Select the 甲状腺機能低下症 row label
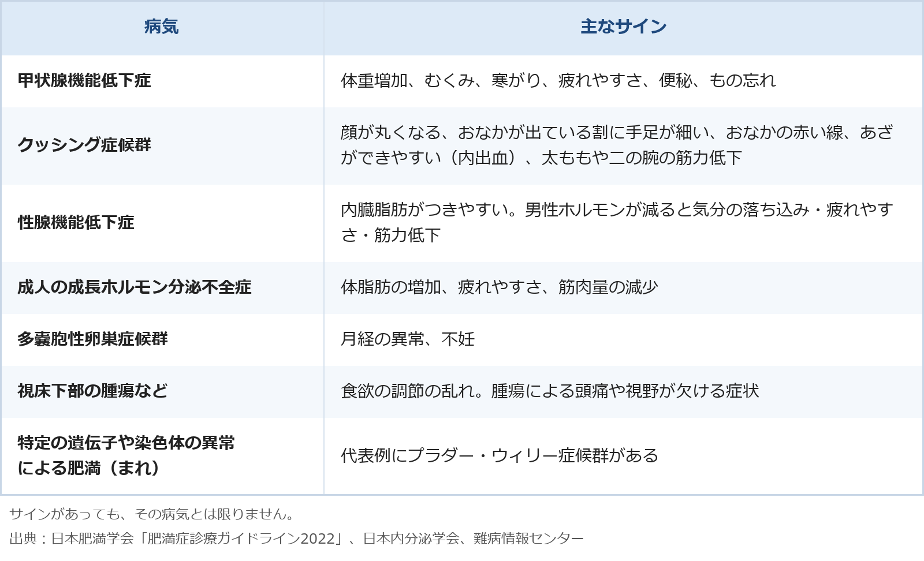The height and width of the screenshot is (561, 924). point(84,81)
